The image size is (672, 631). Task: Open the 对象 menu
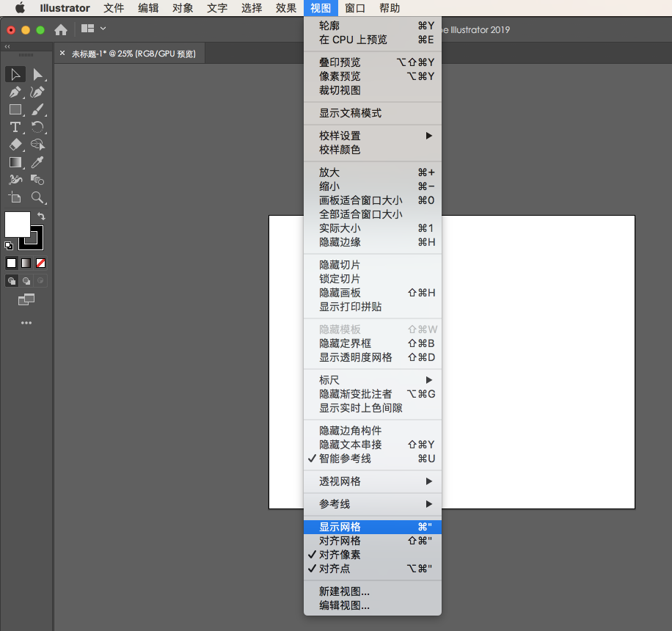[x=183, y=8]
